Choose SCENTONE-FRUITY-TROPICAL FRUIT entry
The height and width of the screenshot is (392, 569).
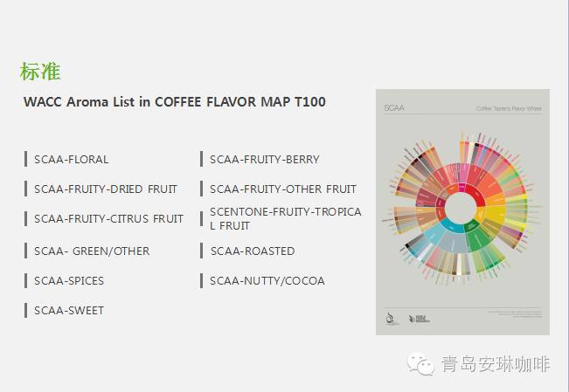[x=286, y=218]
